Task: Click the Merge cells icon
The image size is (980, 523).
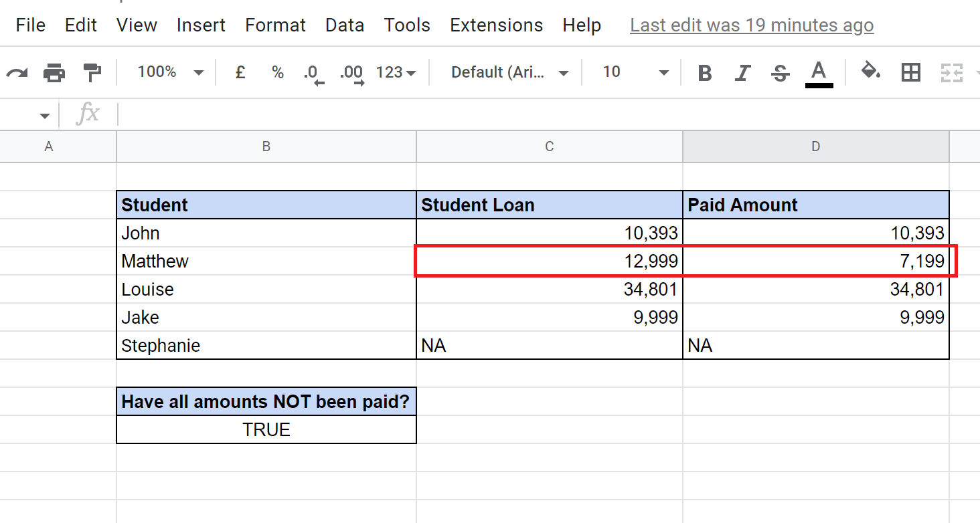Action: [951, 72]
